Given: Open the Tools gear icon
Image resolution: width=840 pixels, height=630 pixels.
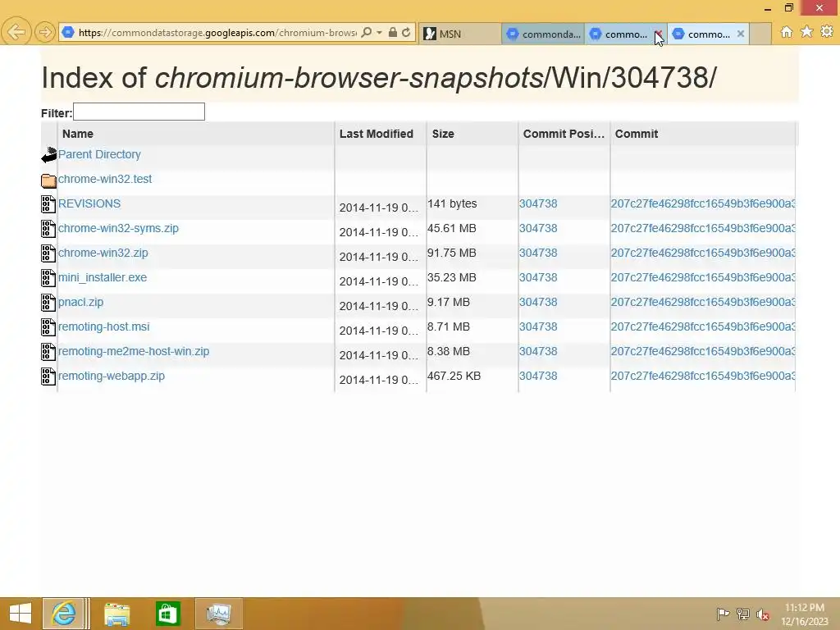Looking at the screenshot, I should tap(827, 32).
